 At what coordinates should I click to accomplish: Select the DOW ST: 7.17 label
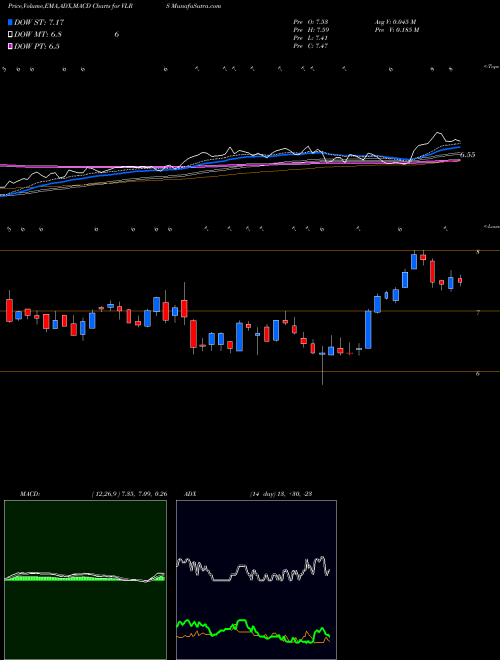click(x=39, y=22)
